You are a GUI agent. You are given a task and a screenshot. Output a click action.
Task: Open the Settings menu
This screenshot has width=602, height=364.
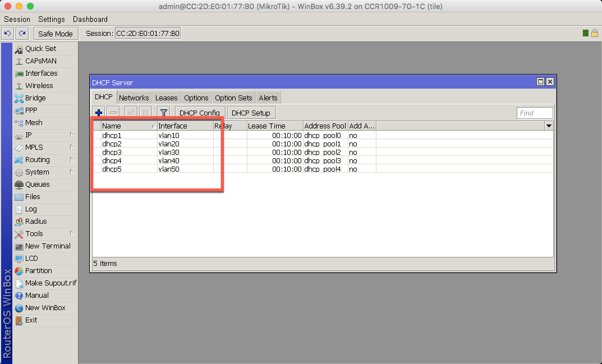tap(52, 19)
